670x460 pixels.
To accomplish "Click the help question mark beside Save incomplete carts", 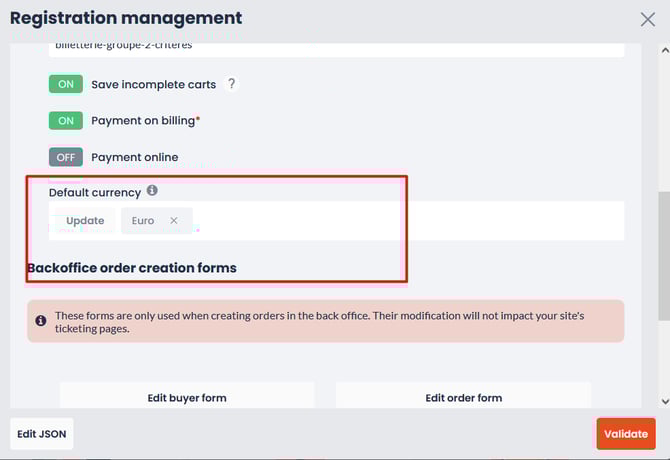I will coord(231,84).
